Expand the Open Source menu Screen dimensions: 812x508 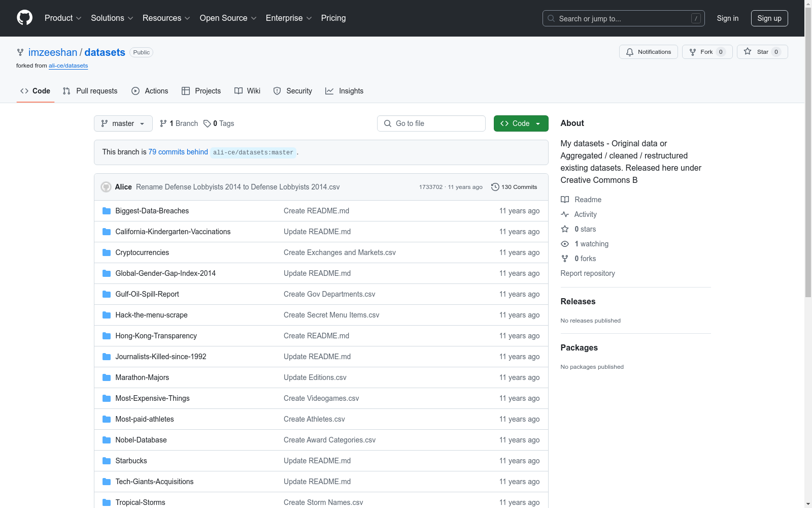tap(228, 18)
